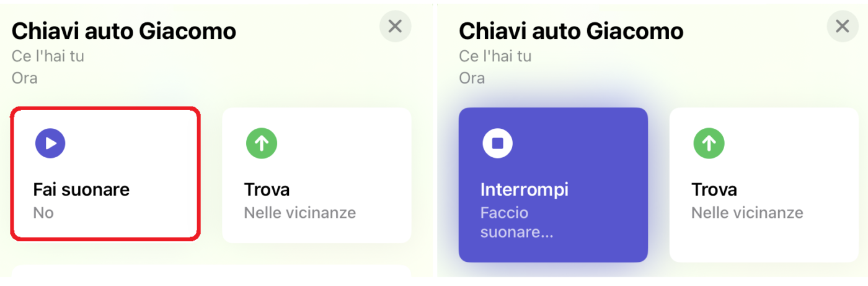
Task: Tap the green arrow icon beside Interrompi card
Action: point(709,144)
